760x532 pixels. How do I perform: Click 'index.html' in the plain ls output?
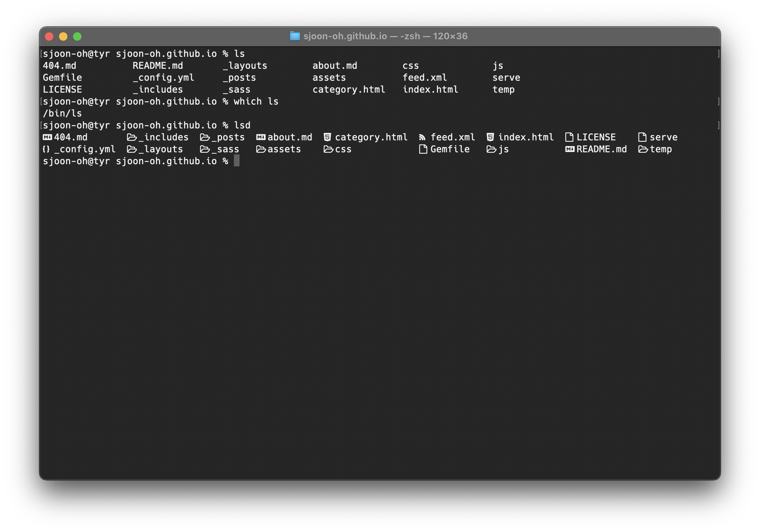coord(430,89)
